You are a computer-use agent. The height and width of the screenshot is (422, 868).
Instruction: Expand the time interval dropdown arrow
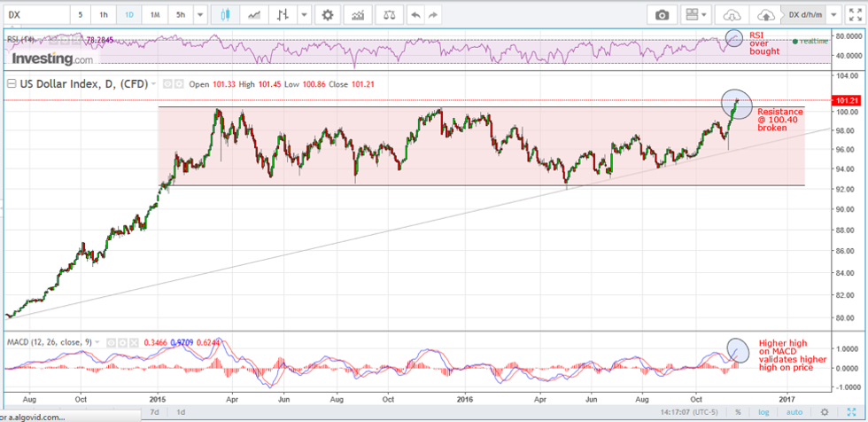point(200,15)
